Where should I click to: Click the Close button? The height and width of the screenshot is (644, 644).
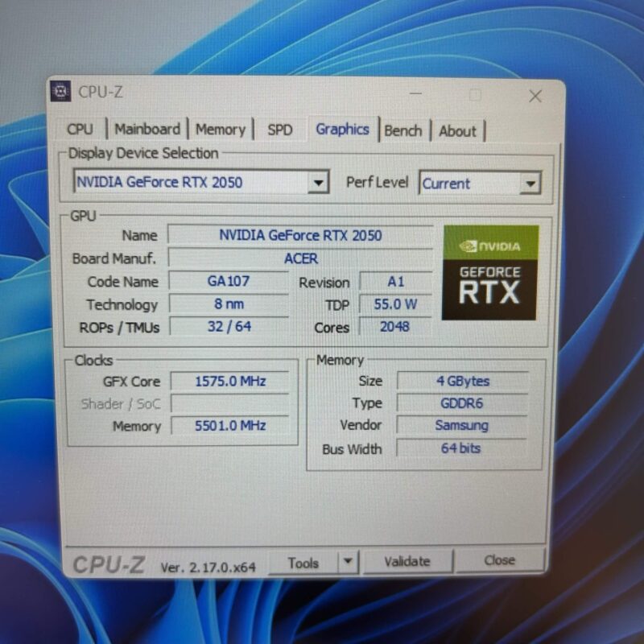click(x=499, y=560)
